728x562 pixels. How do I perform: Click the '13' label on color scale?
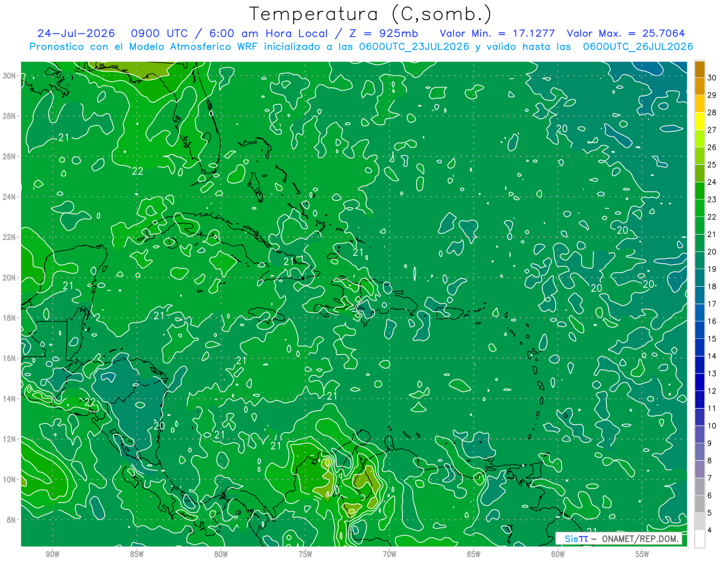click(x=712, y=373)
